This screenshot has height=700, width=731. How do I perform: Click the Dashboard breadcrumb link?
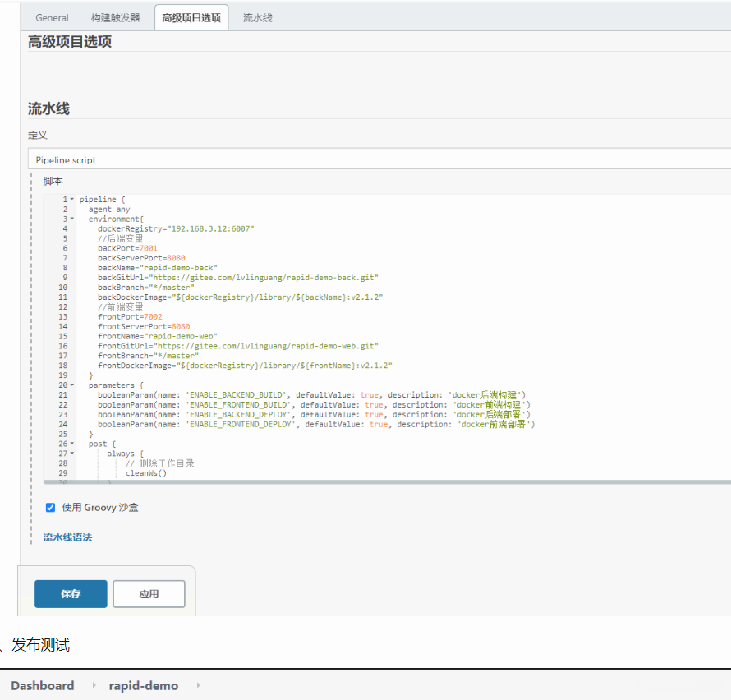pyautogui.click(x=43, y=685)
